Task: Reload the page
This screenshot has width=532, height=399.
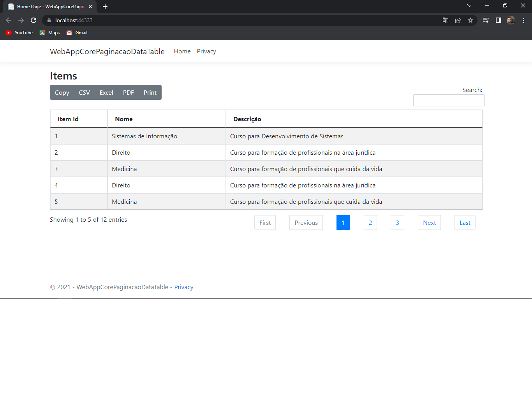Action: (33, 20)
